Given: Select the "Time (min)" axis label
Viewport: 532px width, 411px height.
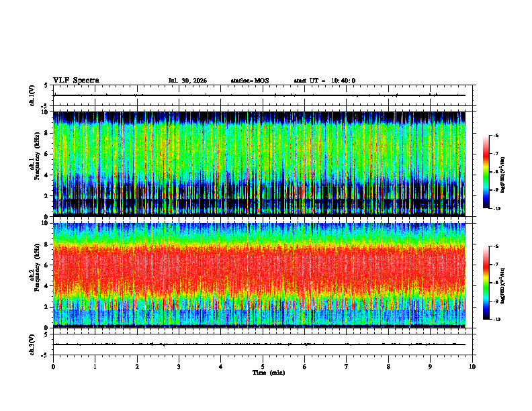Looking at the screenshot, I should click(269, 373).
